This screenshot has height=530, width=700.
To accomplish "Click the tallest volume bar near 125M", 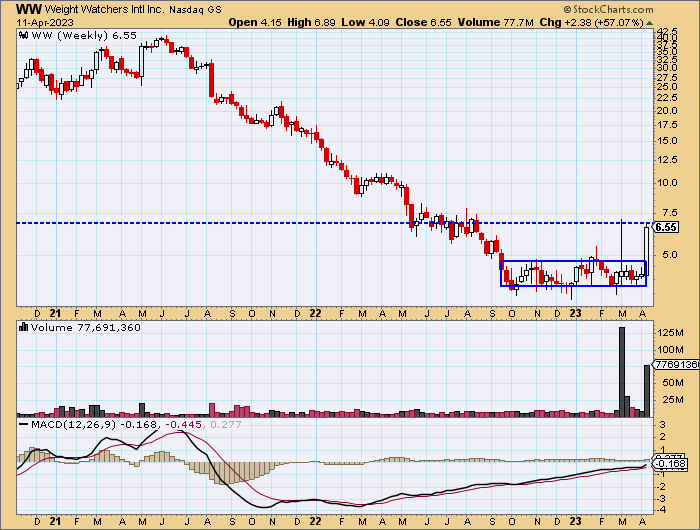I will coord(621,372).
